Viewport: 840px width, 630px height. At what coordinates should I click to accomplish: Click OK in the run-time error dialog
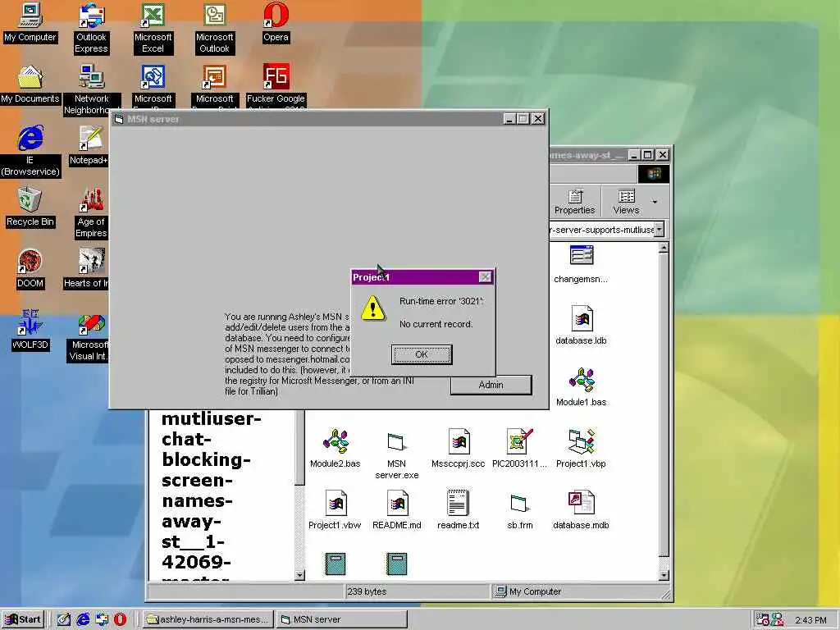[x=422, y=354]
